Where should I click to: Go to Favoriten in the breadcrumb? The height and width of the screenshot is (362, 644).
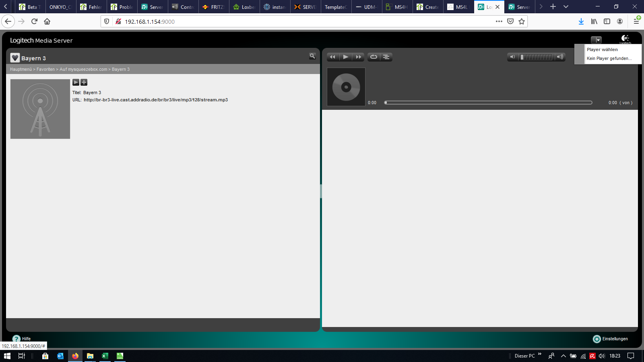click(x=45, y=69)
